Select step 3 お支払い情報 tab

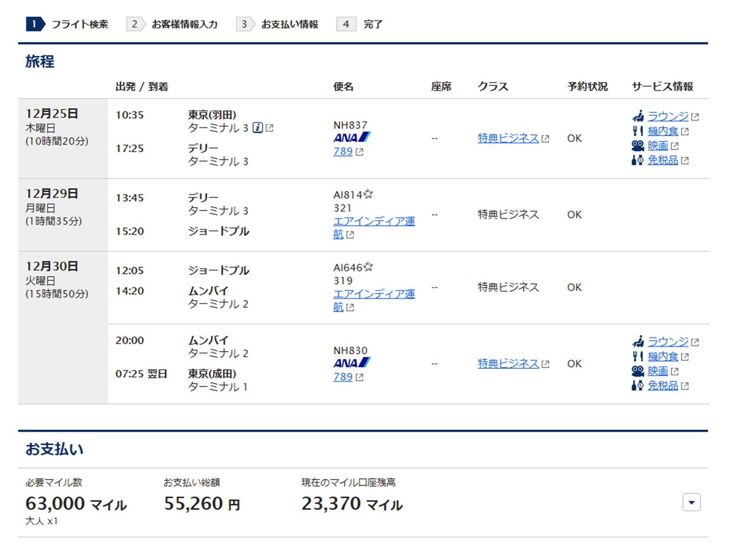[x=278, y=24]
